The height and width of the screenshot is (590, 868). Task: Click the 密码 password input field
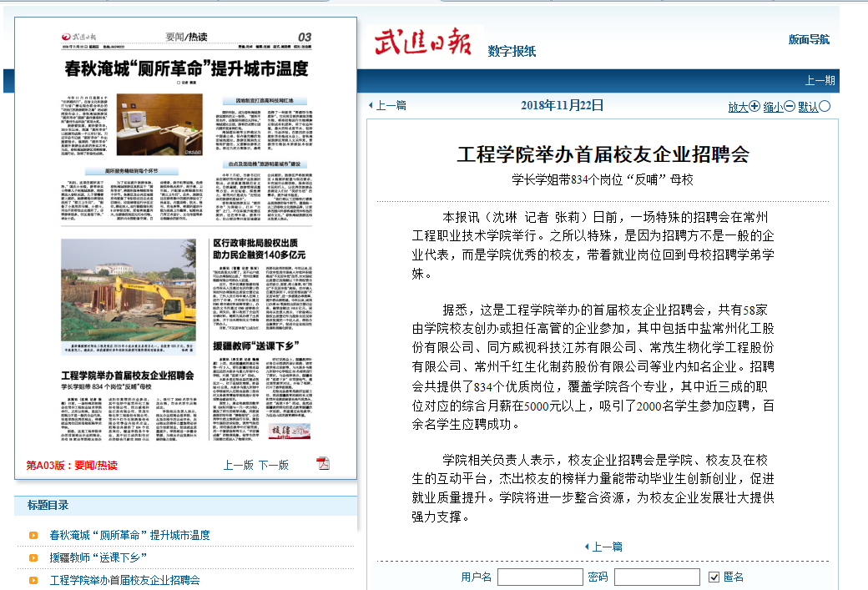tap(657, 577)
